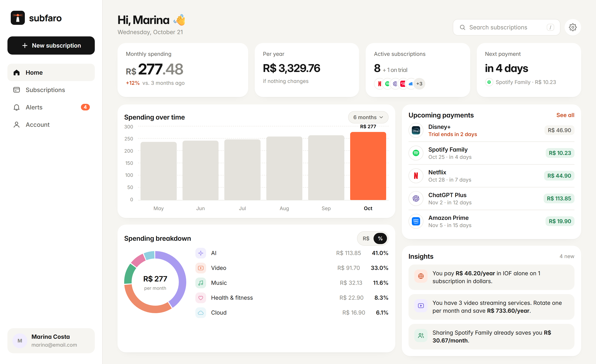This screenshot has width=596, height=364.
Task: Open Marina Costa profile card
Action: pyautogui.click(x=51, y=341)
